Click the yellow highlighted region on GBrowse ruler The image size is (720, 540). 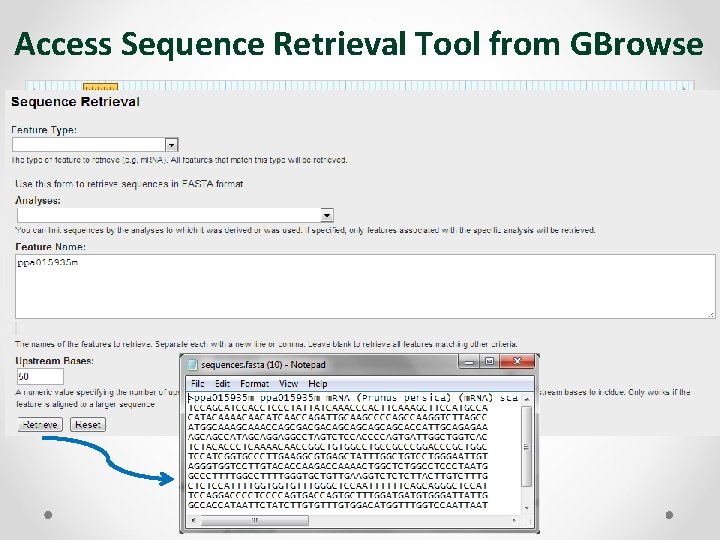pyautogui.click(x=101, y=86)
